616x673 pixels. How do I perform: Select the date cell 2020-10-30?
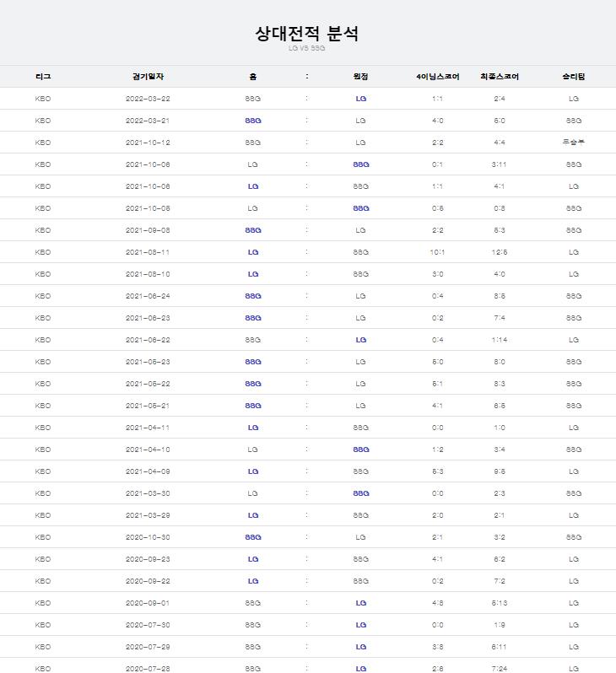148,537
